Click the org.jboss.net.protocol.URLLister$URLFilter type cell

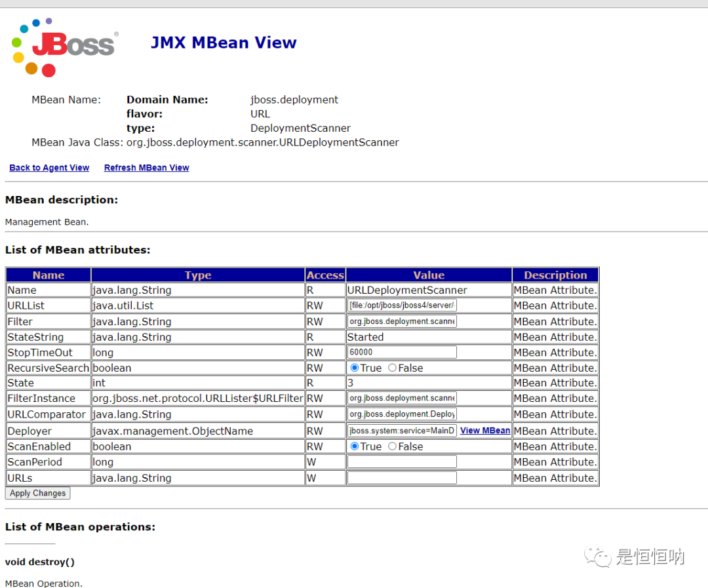click(198, 399)
